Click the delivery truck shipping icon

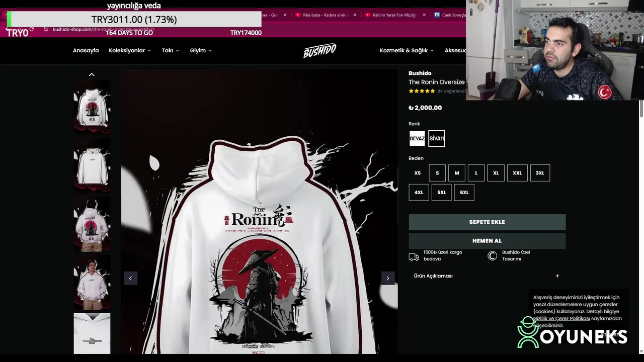point(414,257)
